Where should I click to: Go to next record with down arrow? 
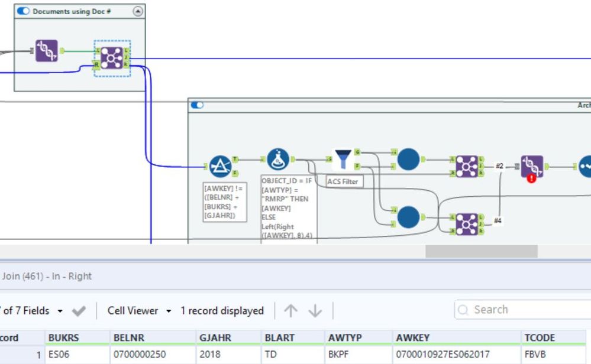[315, 311]
